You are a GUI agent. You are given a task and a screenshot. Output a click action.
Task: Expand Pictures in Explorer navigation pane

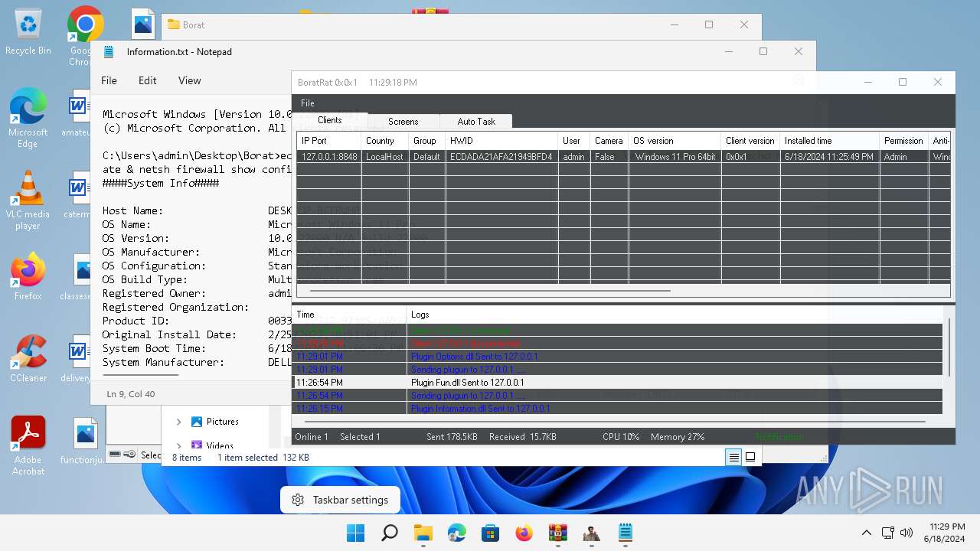[x=178, y=422]
